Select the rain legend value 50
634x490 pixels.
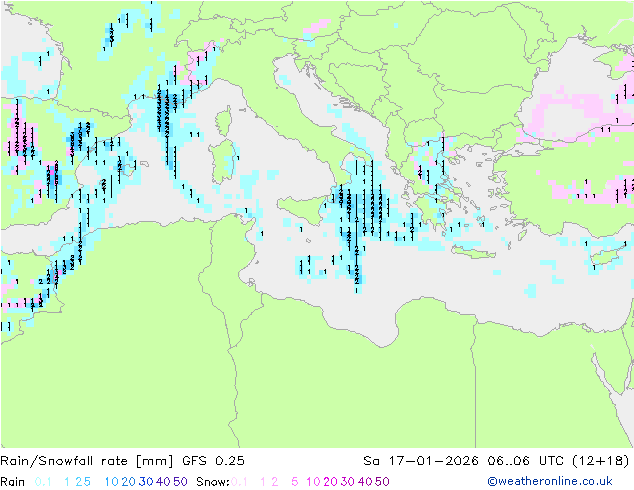(180, 482)
